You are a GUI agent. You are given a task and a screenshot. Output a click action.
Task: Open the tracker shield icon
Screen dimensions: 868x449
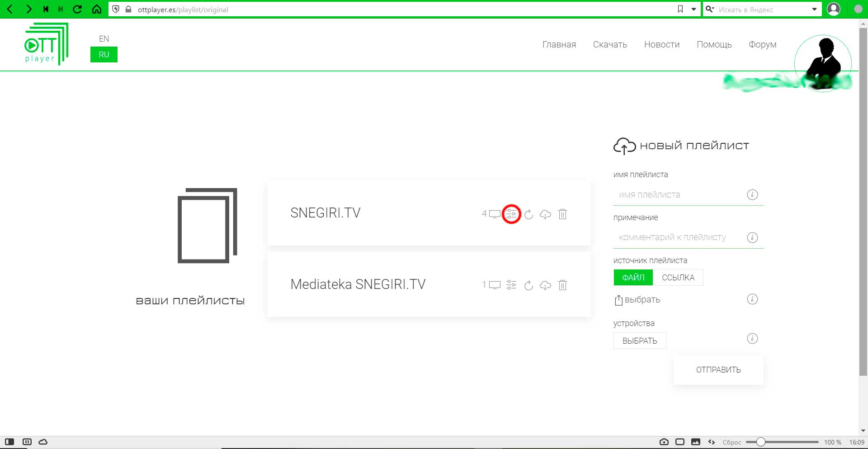[x=116, y=9]
